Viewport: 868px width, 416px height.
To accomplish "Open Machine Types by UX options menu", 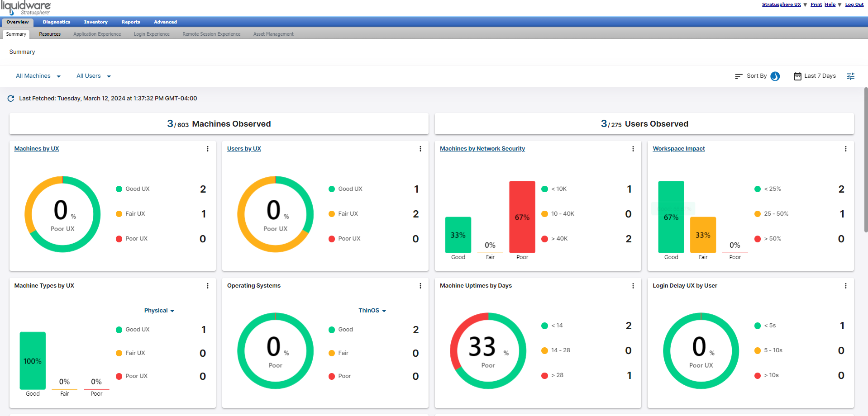I will point(208,286).
